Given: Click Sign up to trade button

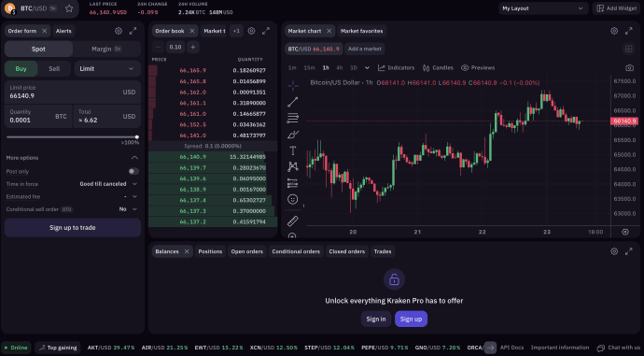Looking at the screenshot, I should [73, 228].
